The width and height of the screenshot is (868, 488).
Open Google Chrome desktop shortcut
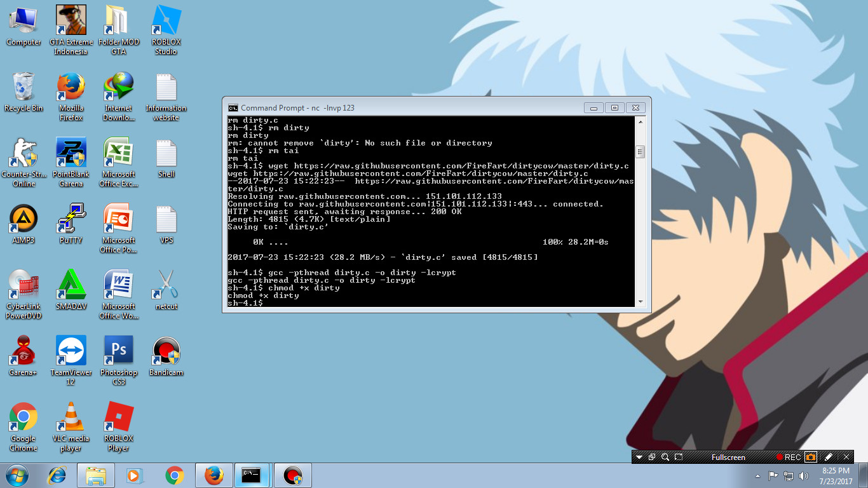24,426
